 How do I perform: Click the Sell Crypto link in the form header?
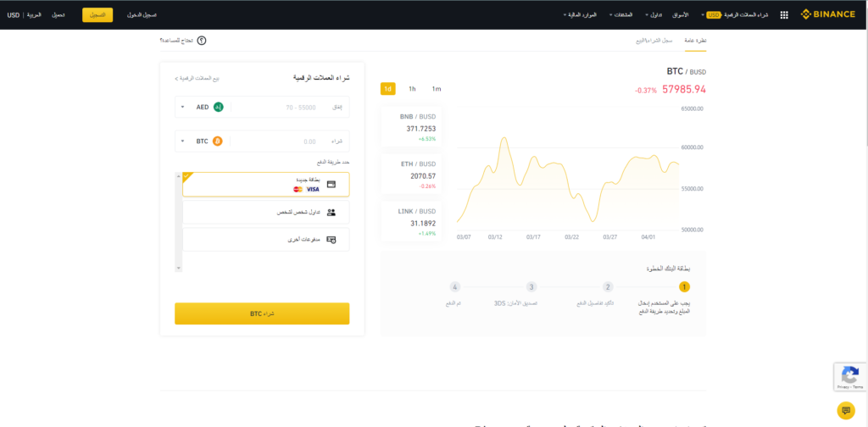tap(198, 79)
